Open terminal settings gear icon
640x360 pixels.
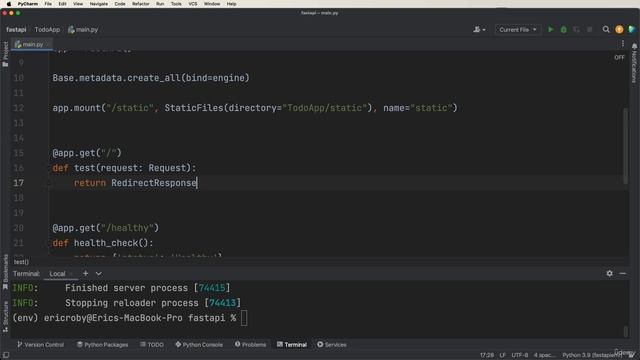pos(609,273)
